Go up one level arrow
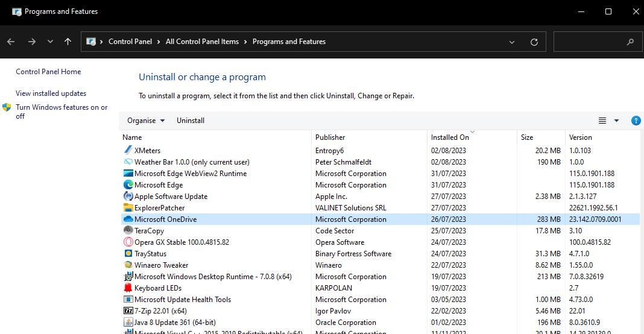 [68, 42]
